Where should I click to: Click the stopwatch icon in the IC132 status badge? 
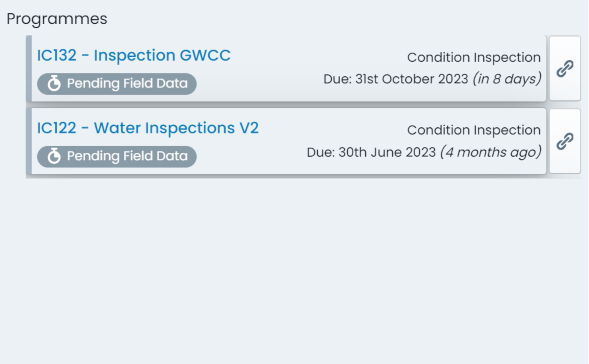pyautogui.click(x=54, y=83)
